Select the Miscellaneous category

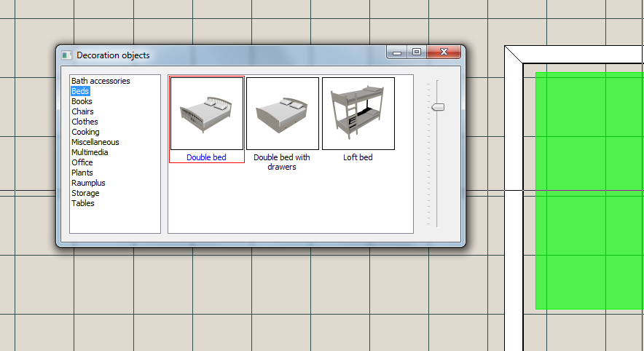coord(95,142)
